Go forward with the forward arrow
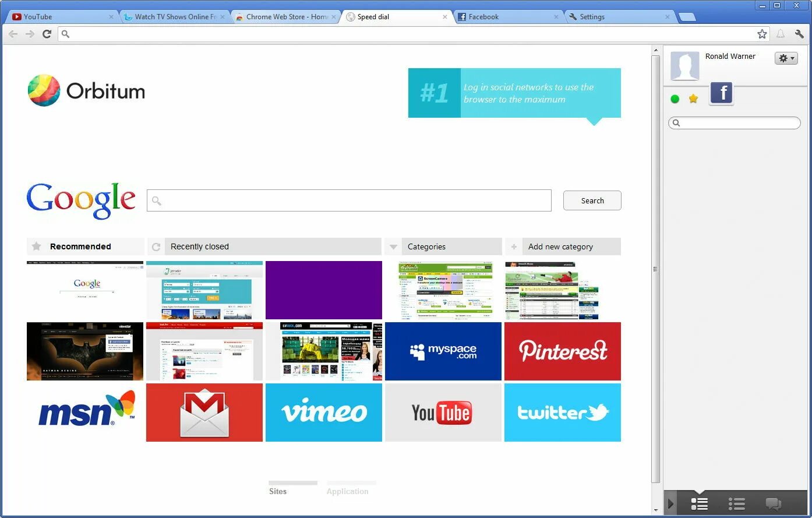The width and height of the screenshot is (812, 518). 30,34
